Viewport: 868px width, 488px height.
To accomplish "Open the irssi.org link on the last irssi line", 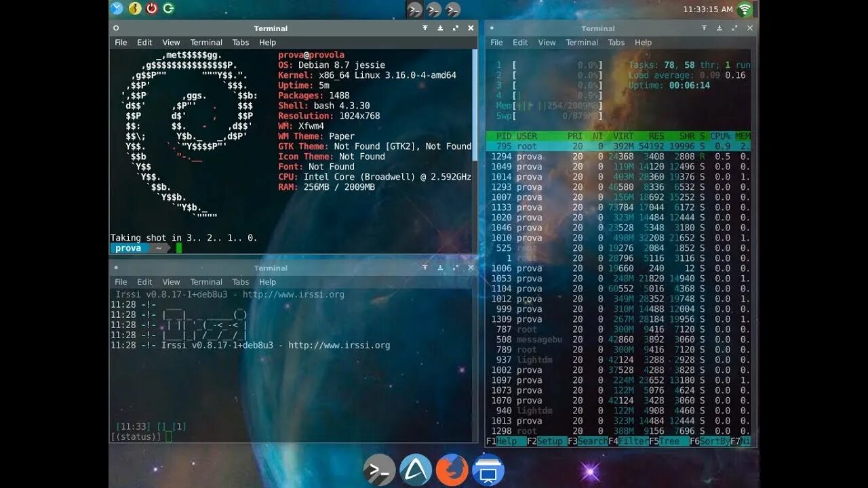I will coord(339,345).
